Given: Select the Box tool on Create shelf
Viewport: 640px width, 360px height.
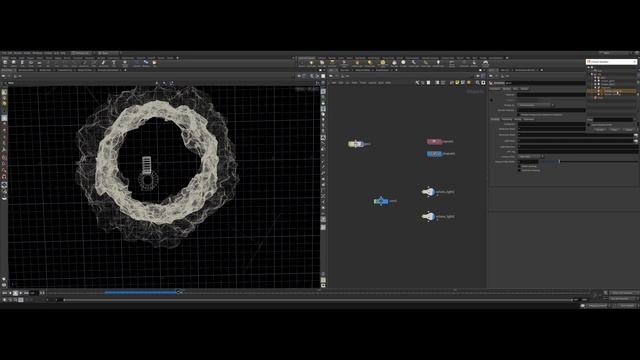Looking at the screenshot, I should tap(5, 62).
